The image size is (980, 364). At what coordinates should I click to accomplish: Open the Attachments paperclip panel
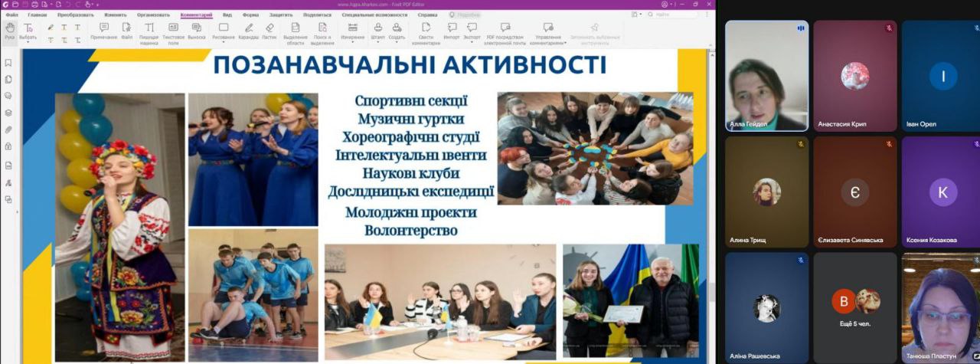pos(8,130)
